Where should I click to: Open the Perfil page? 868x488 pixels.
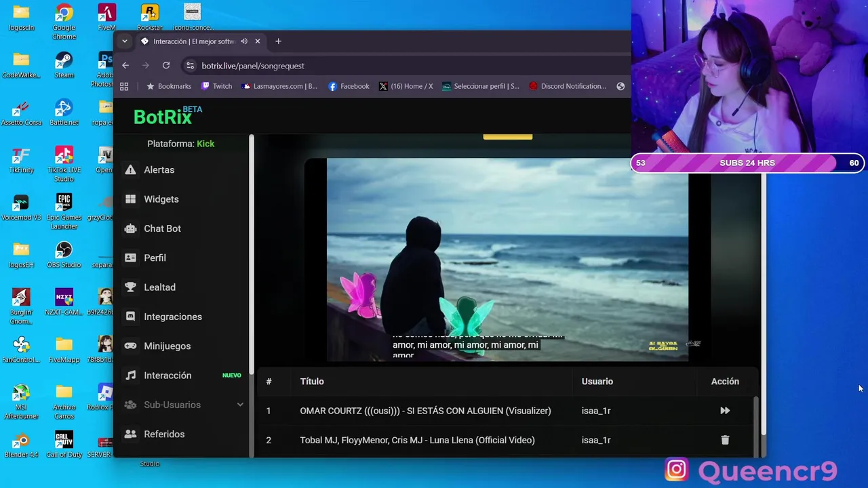click(155, 258)
